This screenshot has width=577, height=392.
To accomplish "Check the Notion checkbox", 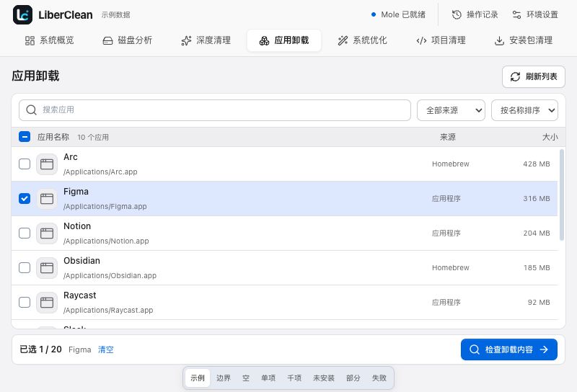I will pos(25,233).
